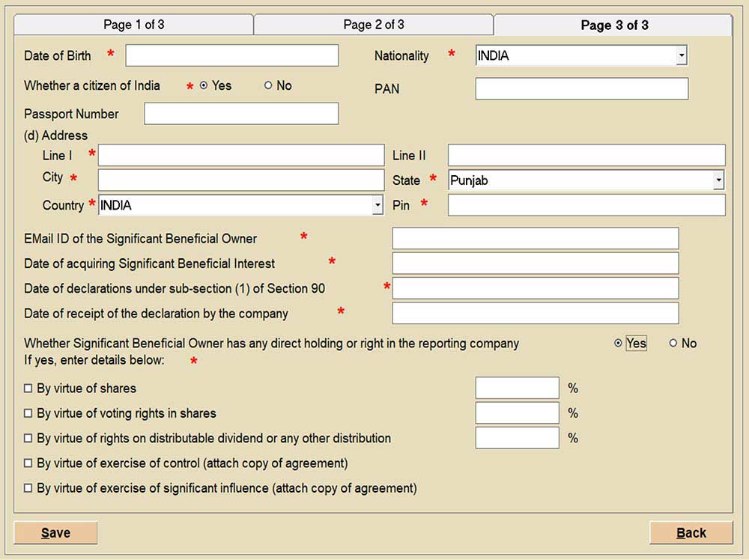Select Yes for citizen of India
Viewport: 749px width, 560px height.
coord(204,86)
